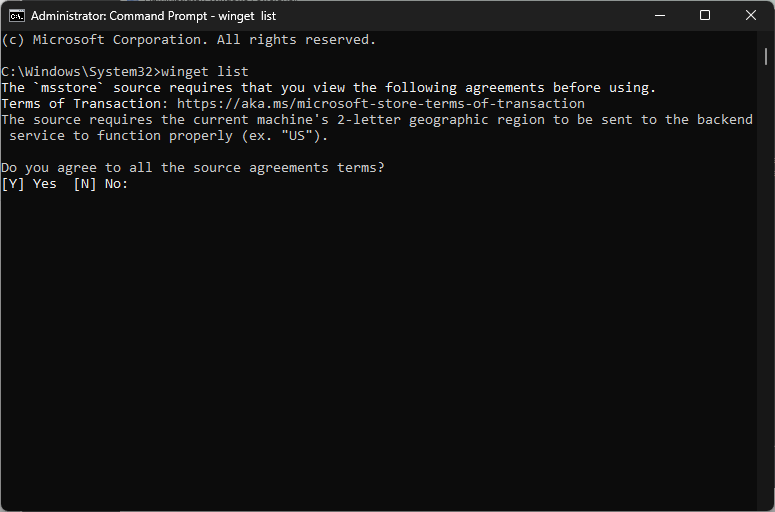Click the [Y] Yes option text
The width and height of the screenshot is (775, 512).
pyautogui.click(x=29, y=184)
